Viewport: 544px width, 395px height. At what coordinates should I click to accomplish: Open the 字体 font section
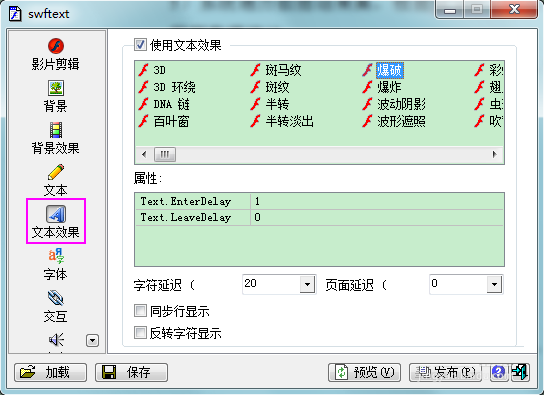[x=56, y=264]
